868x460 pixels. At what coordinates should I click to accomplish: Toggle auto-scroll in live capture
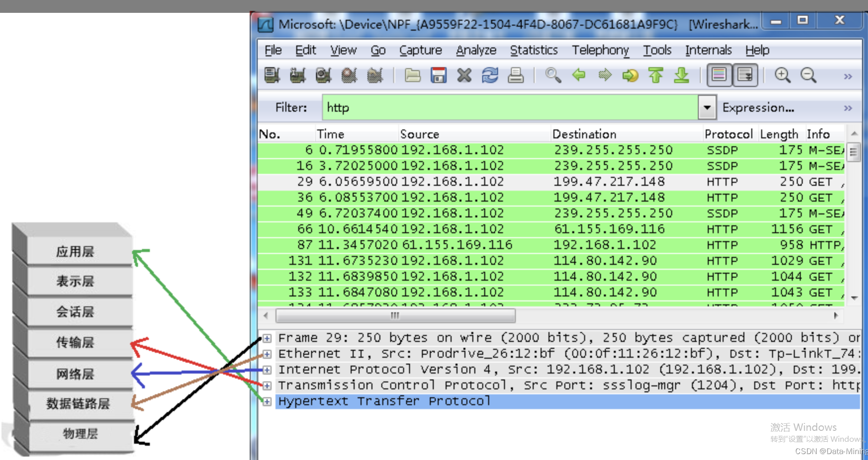tap(745, 75)
